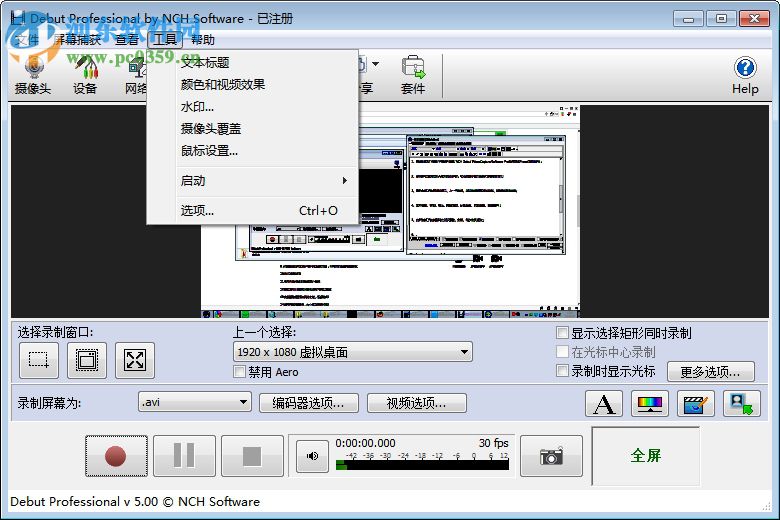
Task: Open the 帮助 menu
Action: tap(203, 40)
